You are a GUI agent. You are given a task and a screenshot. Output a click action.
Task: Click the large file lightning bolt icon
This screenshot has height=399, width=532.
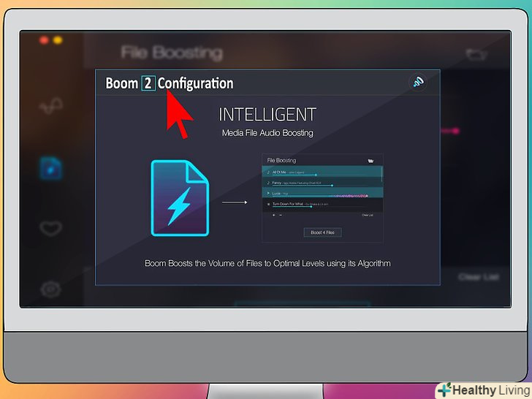[x=180, y=198]
